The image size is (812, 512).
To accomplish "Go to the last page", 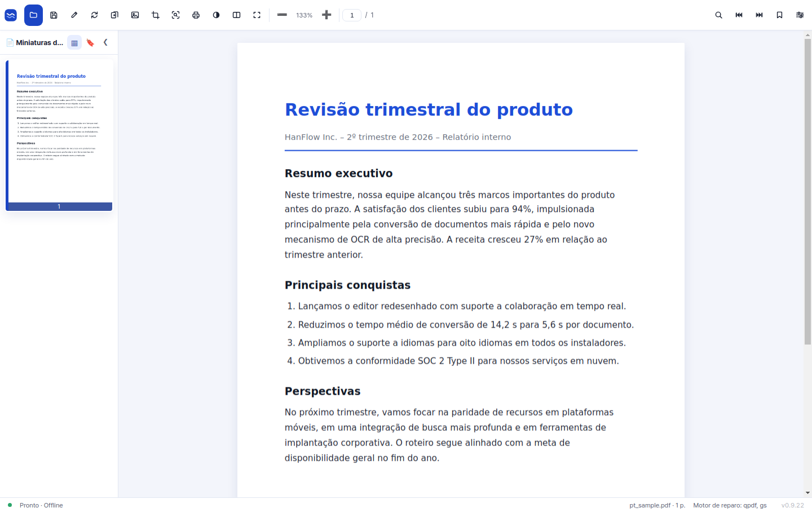I will 759,15.
